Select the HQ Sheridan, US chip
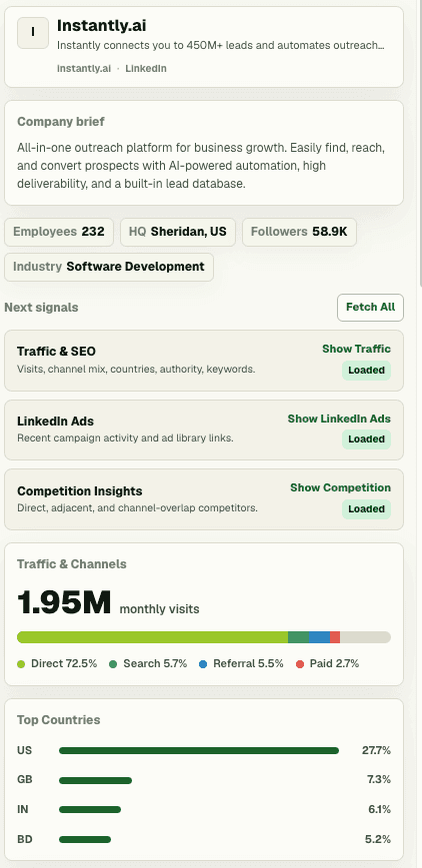422x868 pixels. coord(178,232)
